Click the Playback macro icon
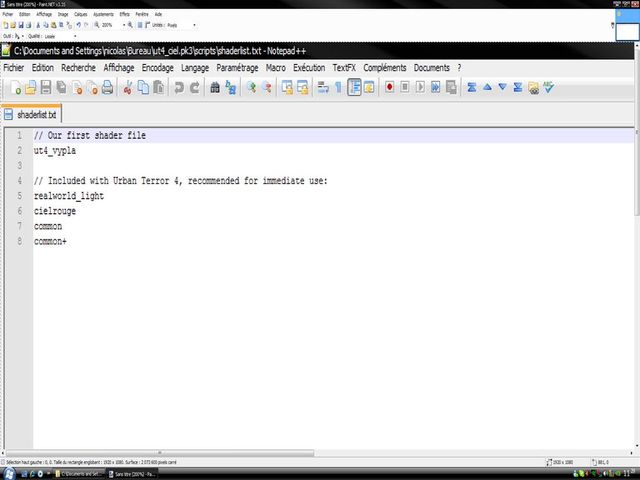The image size is (640, 480). [x=420, y=87]
